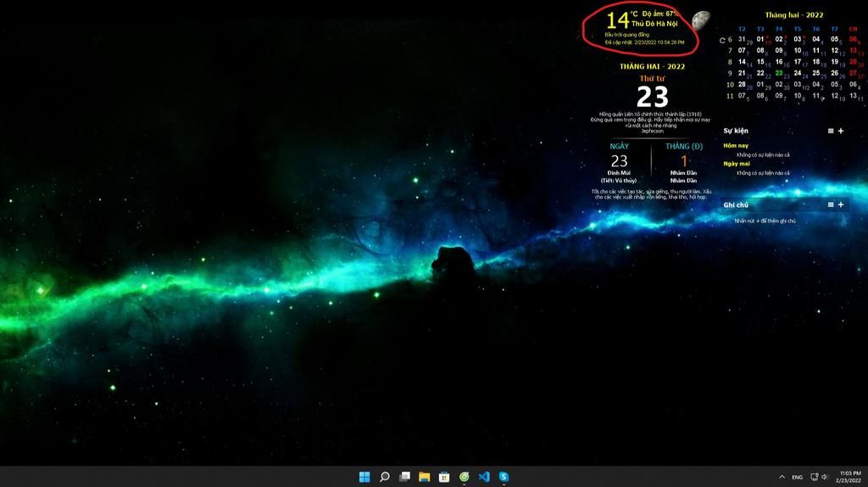This screenshot has height=487, width=868.
Task: Click the 'T2' Monday column header
Action: click(742, 30)
